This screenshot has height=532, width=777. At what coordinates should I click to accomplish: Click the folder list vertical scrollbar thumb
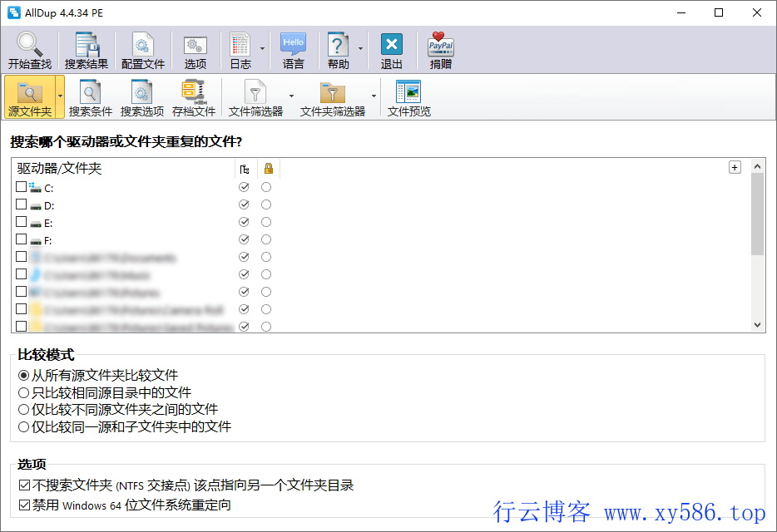coord(757,214)
